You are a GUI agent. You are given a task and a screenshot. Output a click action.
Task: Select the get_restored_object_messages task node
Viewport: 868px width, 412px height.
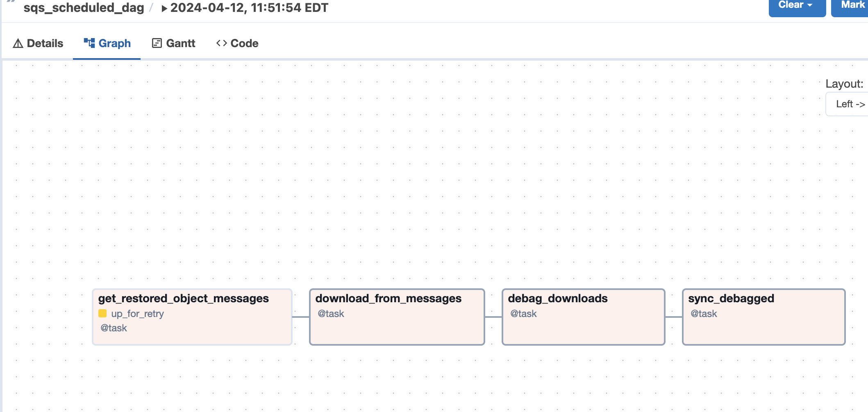point(192,317)
